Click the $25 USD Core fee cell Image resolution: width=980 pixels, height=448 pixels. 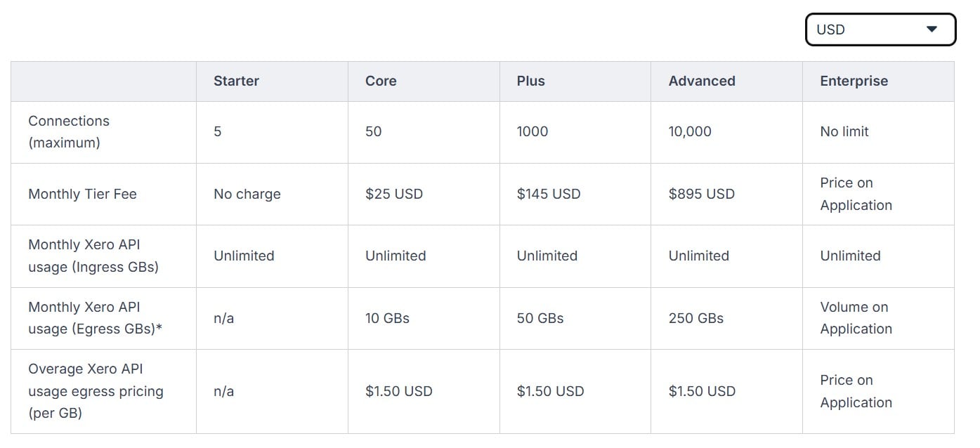tap(393, 194)
